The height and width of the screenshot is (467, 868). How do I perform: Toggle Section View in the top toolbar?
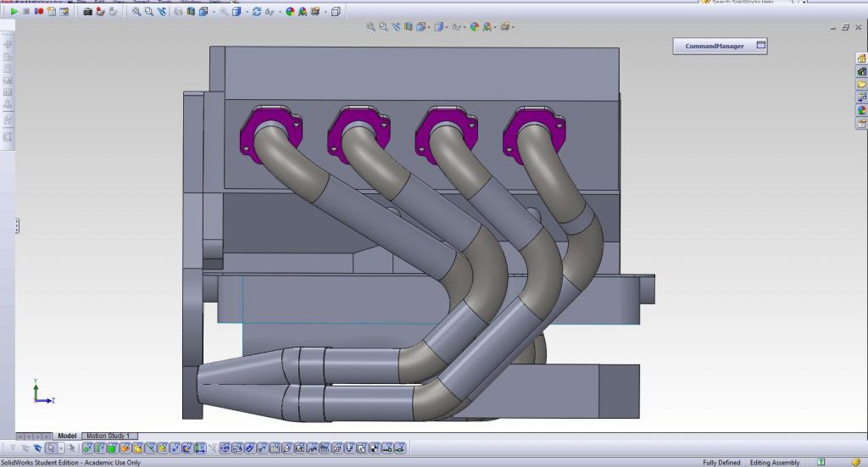tap(191, 11)
